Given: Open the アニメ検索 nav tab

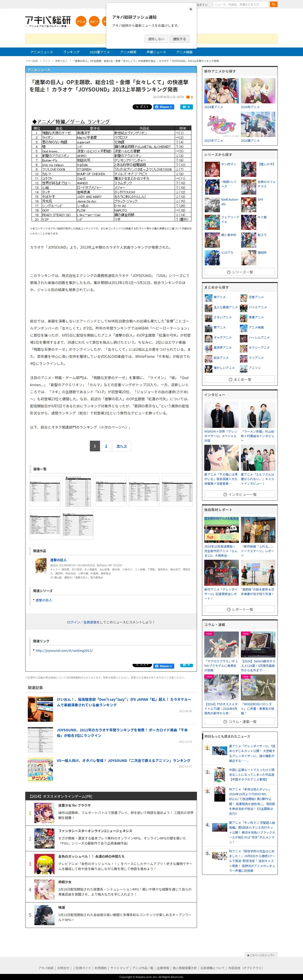Looking at the screenshot, I should pyautogui.click(x=128, y=52).
